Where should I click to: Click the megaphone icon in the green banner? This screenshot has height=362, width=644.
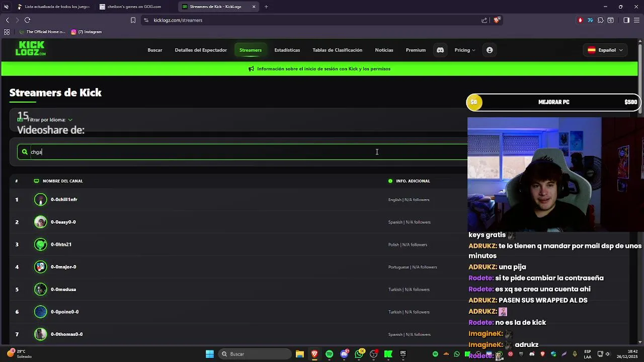pos(251,69)
